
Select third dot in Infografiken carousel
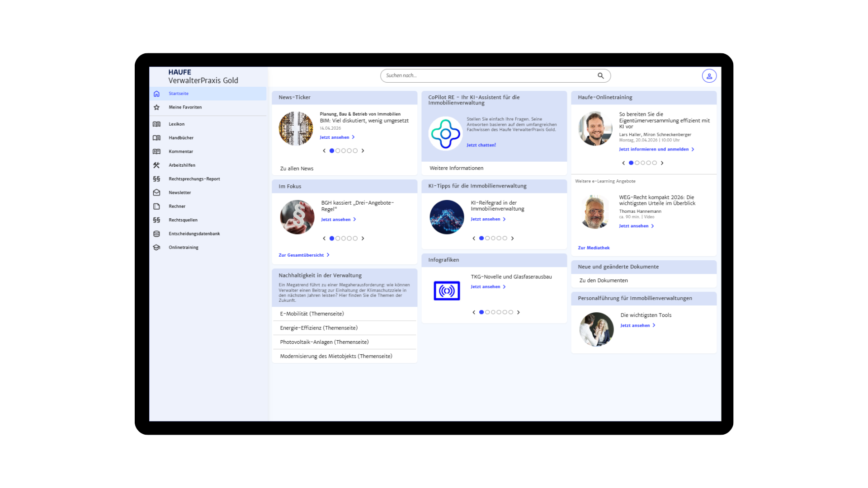pos(493,312)
